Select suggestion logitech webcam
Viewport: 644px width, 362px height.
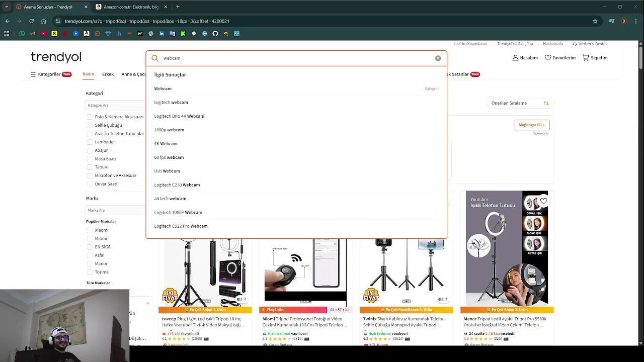point(296,102)
